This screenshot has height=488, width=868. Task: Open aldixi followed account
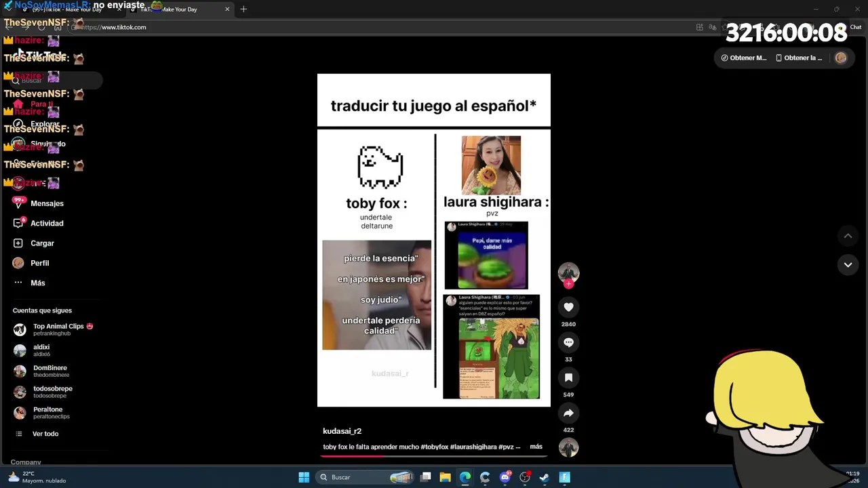tap(33, 350)
